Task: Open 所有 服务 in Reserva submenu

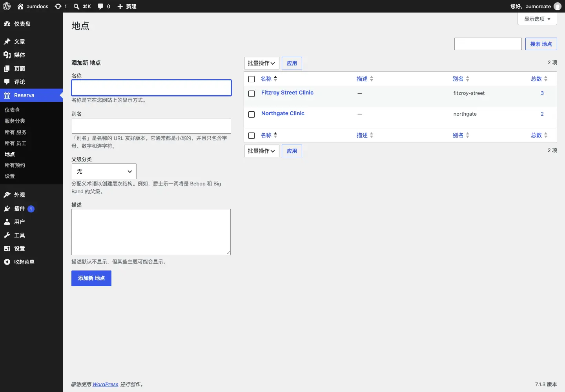Action: [16, 132]
